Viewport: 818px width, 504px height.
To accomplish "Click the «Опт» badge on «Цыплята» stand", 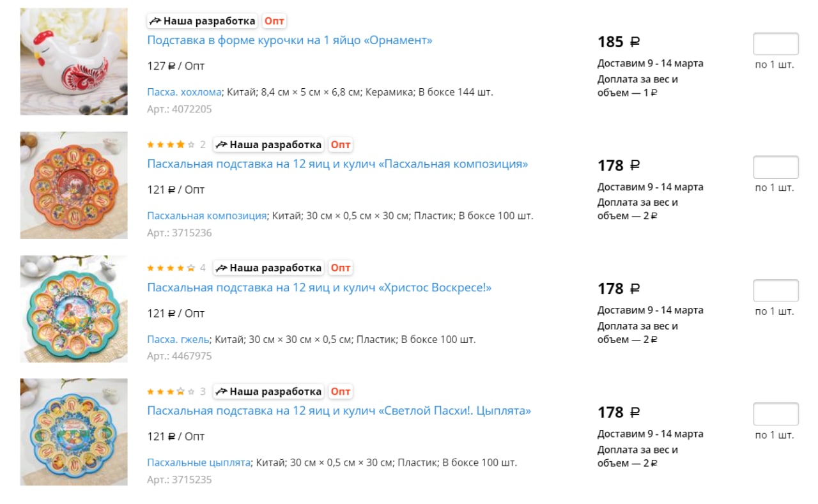I will pos(341,391).
